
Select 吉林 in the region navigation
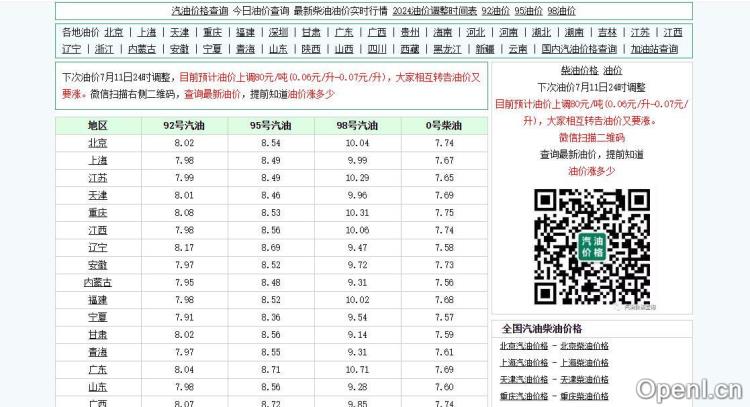(x=607, y=33)
